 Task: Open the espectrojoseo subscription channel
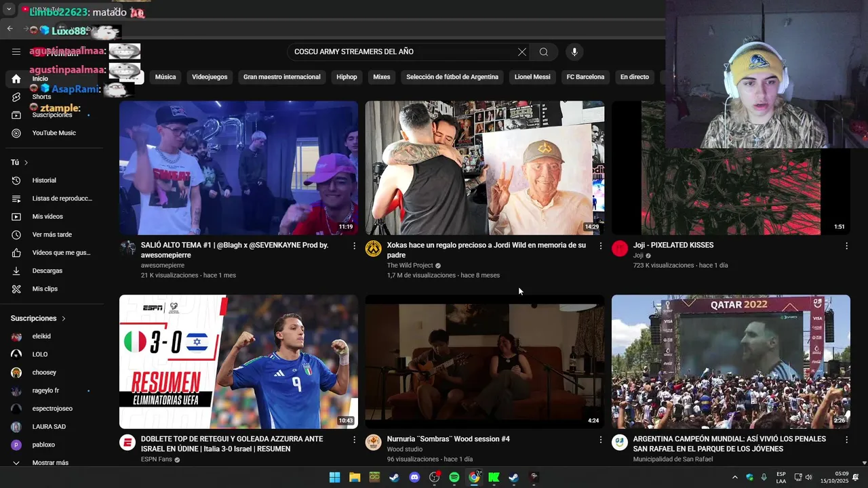tap(52, 409)
